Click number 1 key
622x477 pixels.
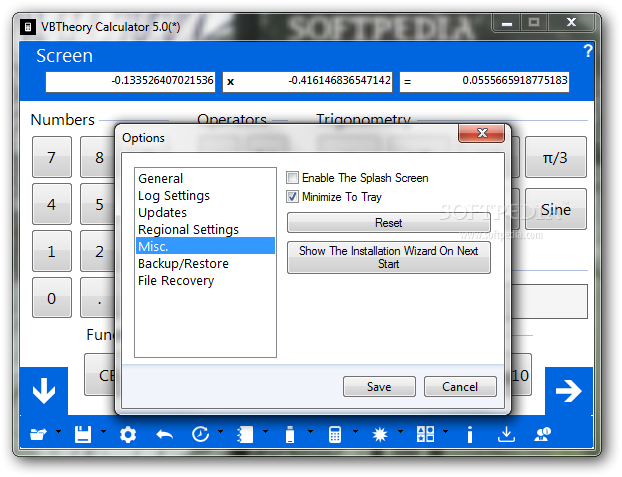[52, 251]
